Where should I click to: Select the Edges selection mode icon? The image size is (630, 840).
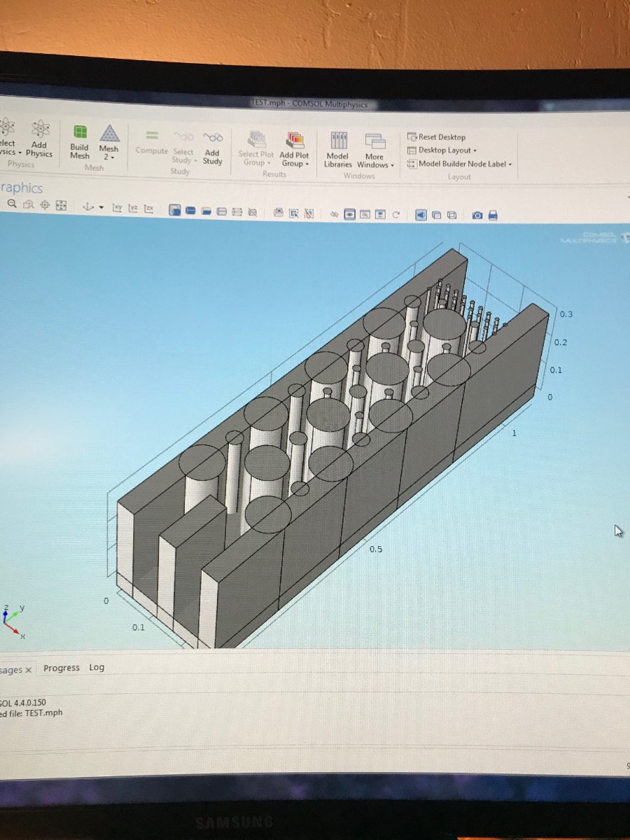click(221, 211)
